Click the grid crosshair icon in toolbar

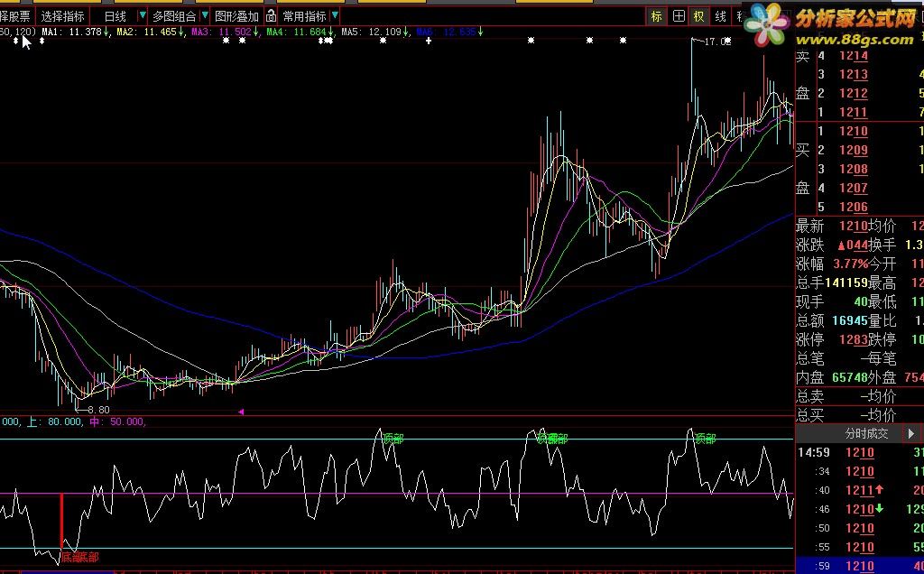679,16
